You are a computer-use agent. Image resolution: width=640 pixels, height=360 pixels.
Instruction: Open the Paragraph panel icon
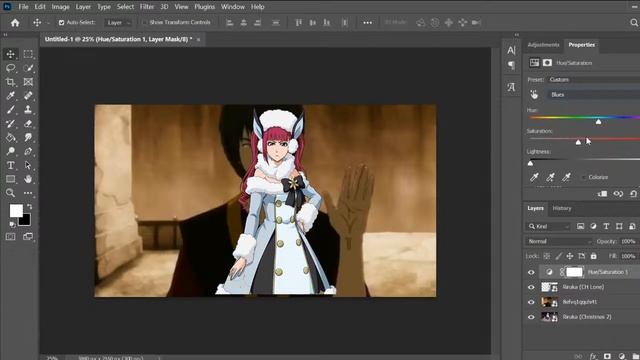[x=511, y=65]
